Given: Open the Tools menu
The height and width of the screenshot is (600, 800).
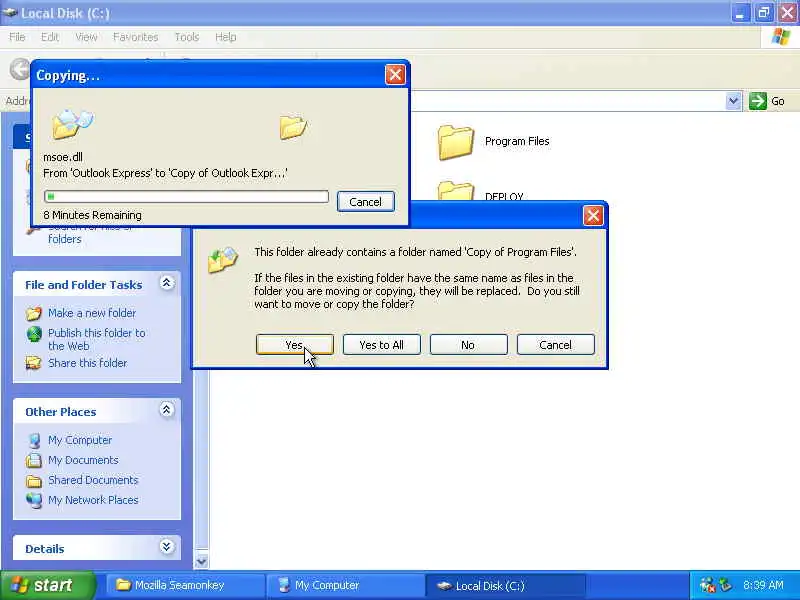Looking at the screenshot, I should [187, 37].
